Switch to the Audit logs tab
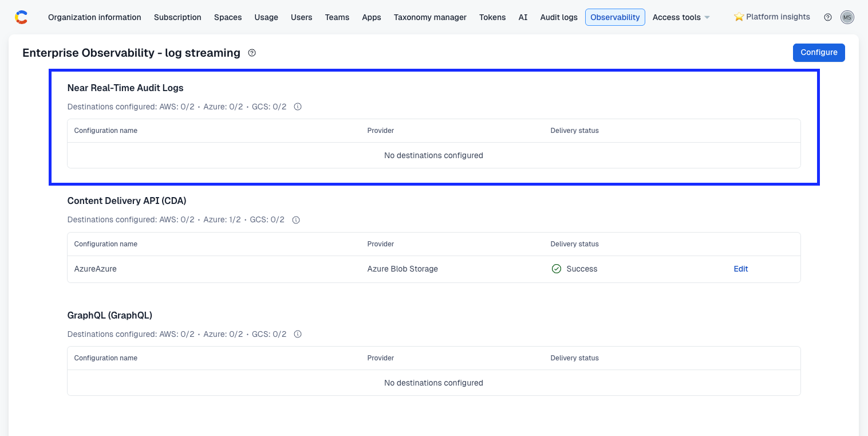 (559, 17)
